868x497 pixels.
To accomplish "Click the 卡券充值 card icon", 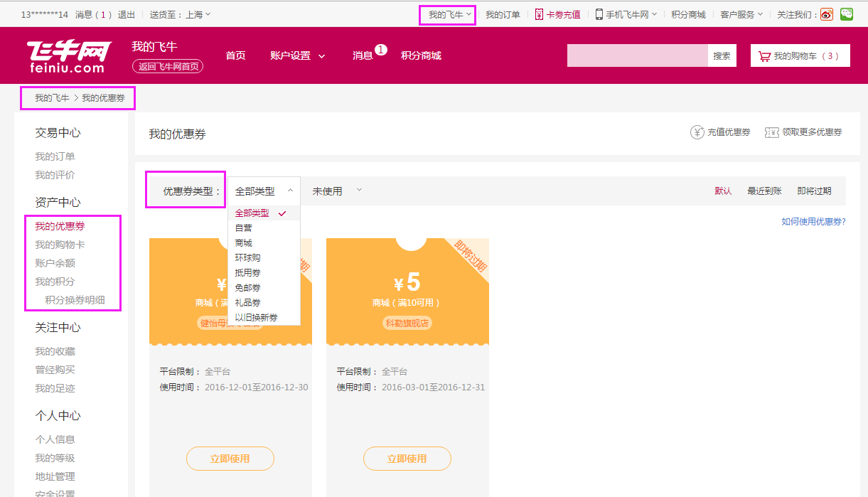I will 540,14.
